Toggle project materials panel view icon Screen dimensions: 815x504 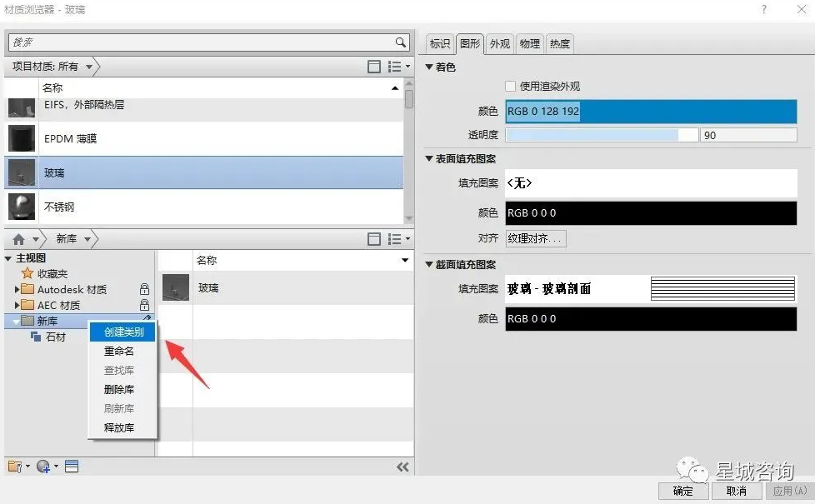click(373, 67)
